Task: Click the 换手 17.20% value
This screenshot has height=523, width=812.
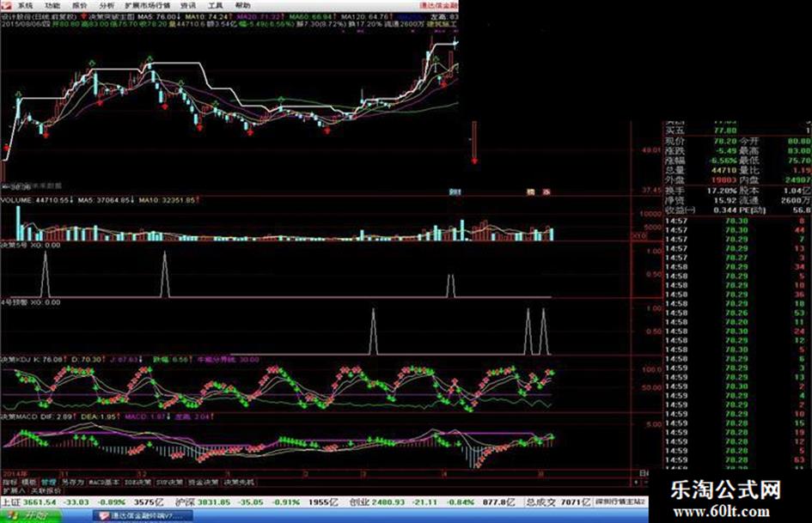Action: point(721,191)
